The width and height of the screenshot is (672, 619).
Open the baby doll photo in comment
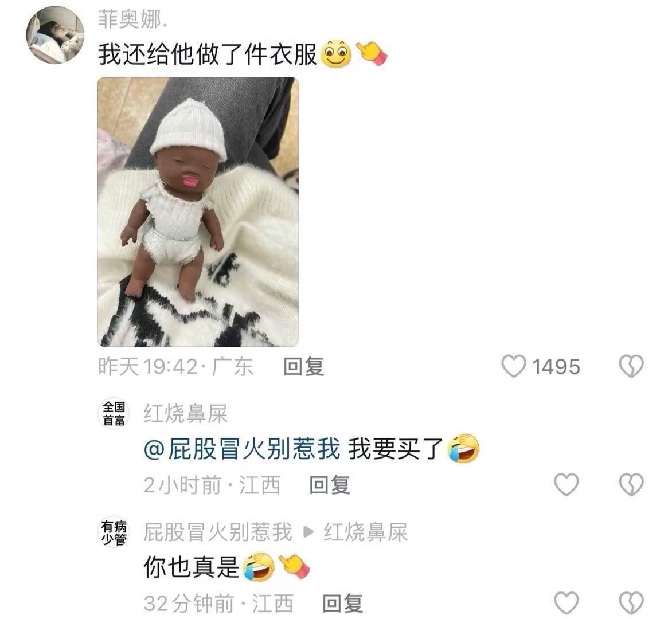click(x=198, y=212)
